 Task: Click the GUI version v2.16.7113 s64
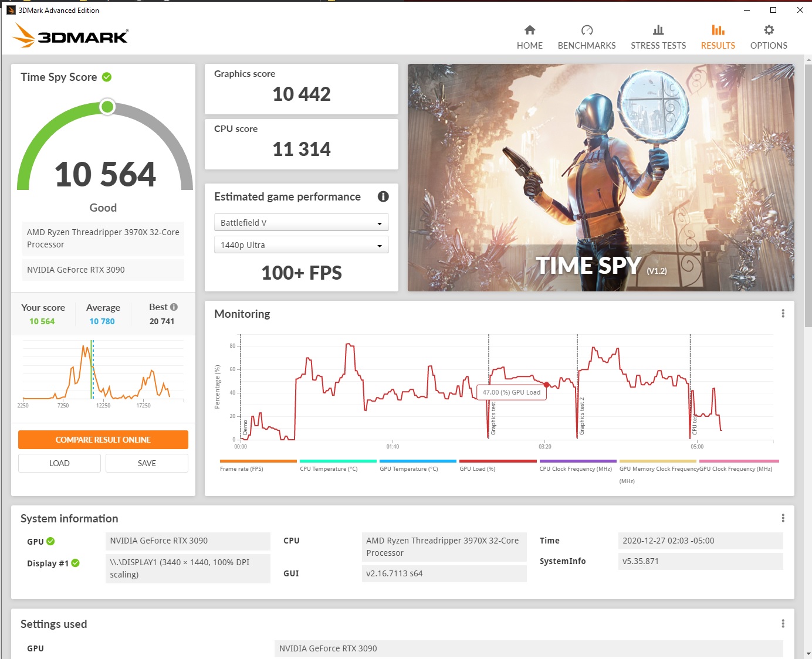click(444, 573)
